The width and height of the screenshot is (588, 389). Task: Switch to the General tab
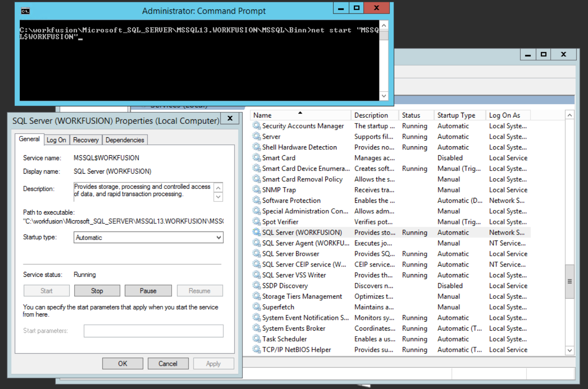click(x=29, y=139)
